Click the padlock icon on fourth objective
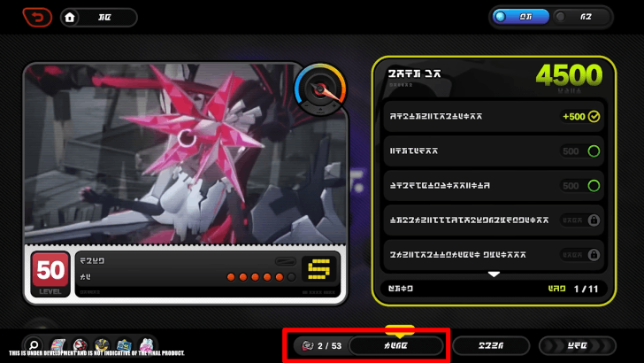This screenshot has height=363, width=644. coord(594,220)
